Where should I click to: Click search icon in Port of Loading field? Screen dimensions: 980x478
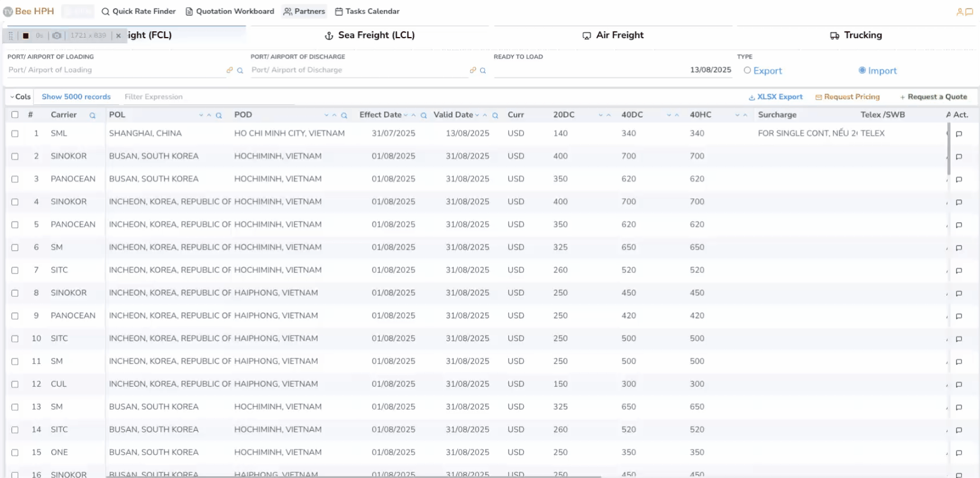click(240, 71)
